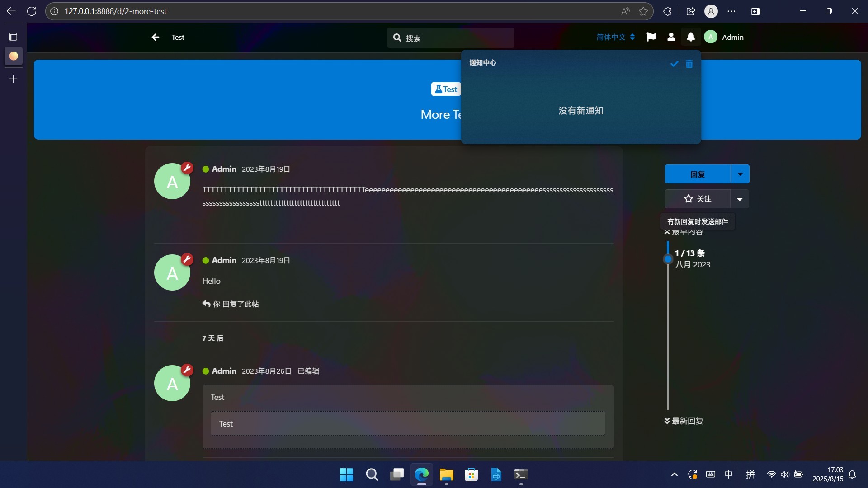The width and height of the screenshot is (868, 488).
Task: Click the users icon in header
Action: tap(671, 37)
